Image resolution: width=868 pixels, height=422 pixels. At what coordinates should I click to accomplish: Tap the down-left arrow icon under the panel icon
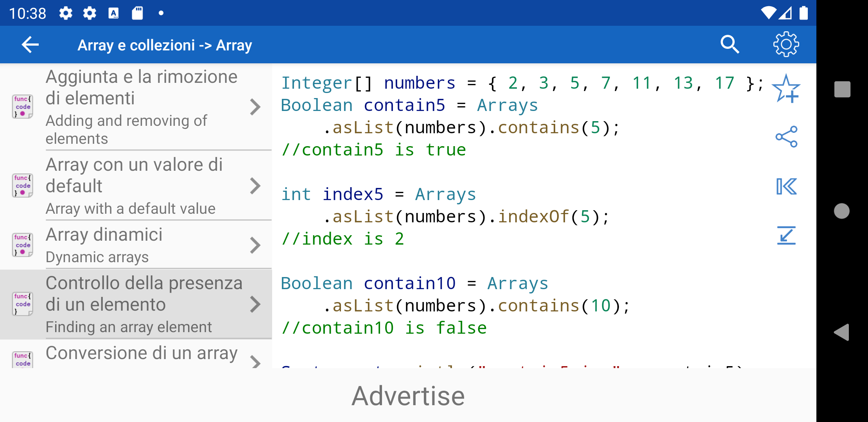pyautogui.click(x=786, y=235)
